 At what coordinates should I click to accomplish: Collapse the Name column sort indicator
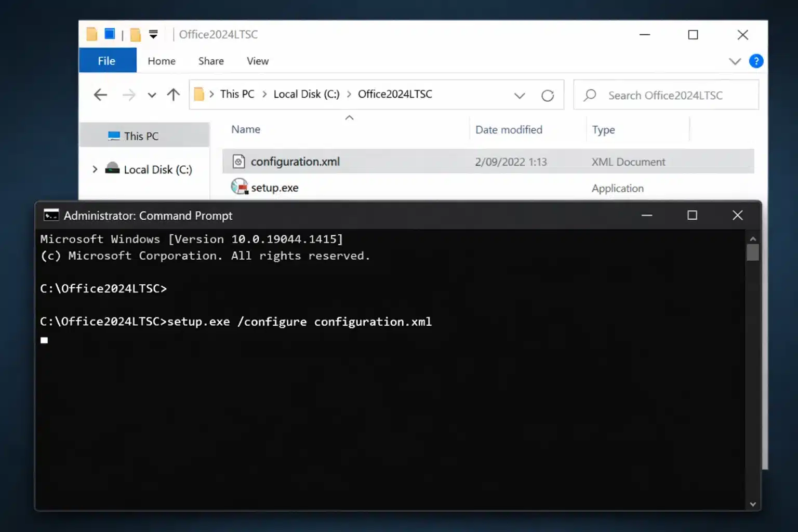[349, 117]
